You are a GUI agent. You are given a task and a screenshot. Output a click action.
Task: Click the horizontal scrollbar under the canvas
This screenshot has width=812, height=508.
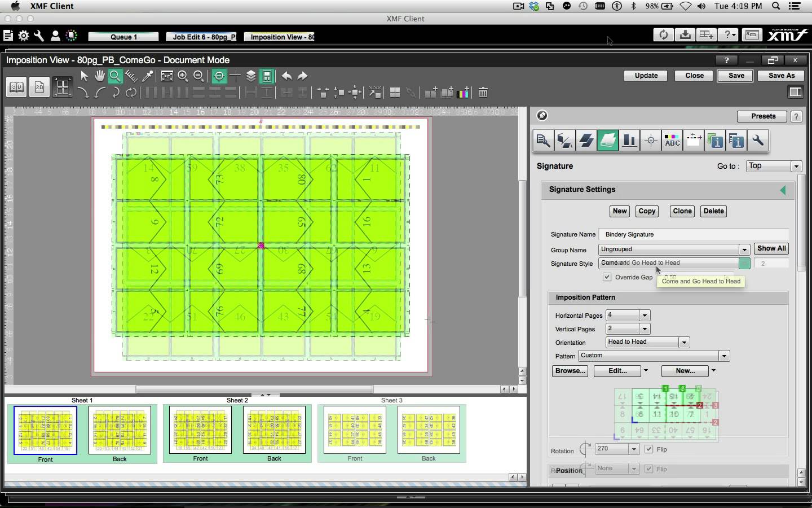click(x=254, y=389)
